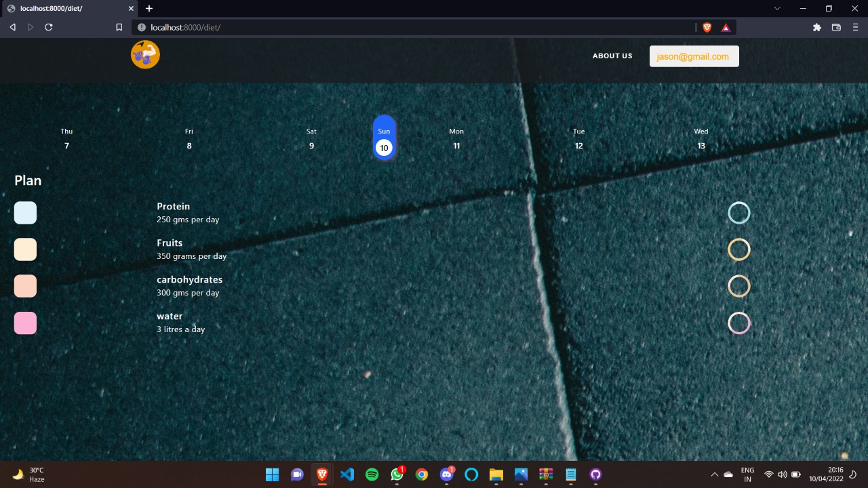Mark Fruits goal circle as done
Image resolution: width=868 pixels, height=488 pixels.
click(x=739, y=249)
